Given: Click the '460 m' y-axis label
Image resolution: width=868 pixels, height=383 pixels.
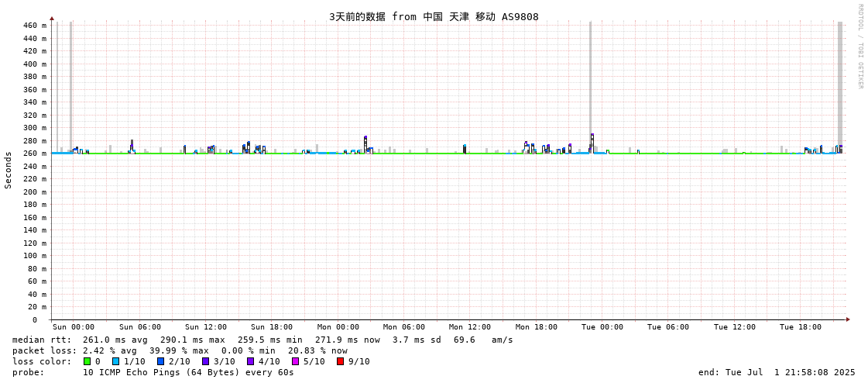Looking at the screenshot, I should point(36,26).
